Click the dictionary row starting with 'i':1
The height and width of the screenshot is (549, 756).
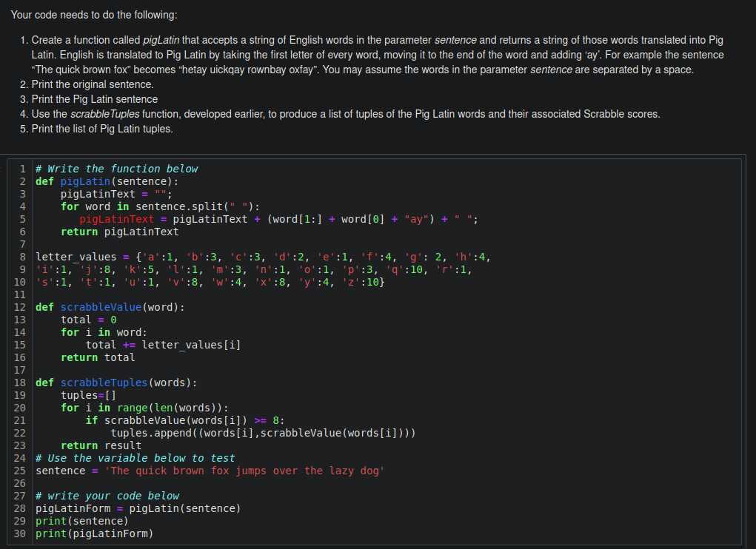coord(254,269)
